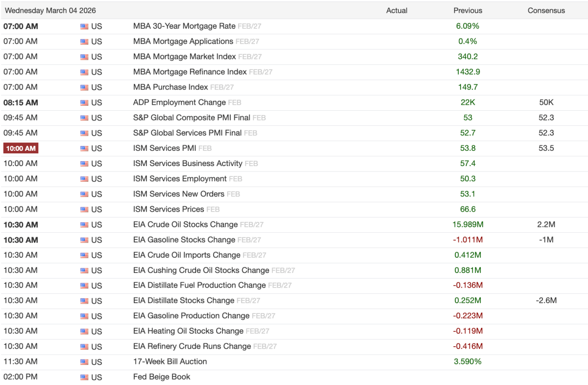
Task: Click the Consensus column header
Action: [546, 10]
